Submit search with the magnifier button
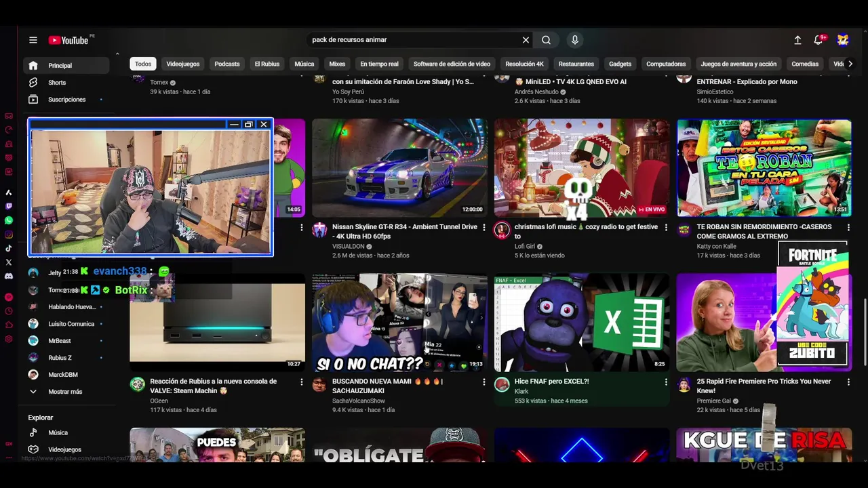This screenshot has height=488, width=868. click(x=546, y=40)
